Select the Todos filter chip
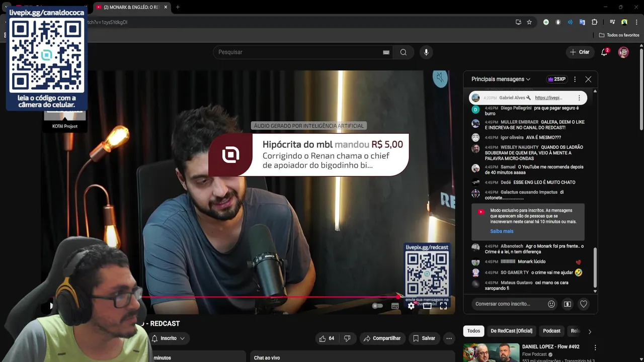 473,331
